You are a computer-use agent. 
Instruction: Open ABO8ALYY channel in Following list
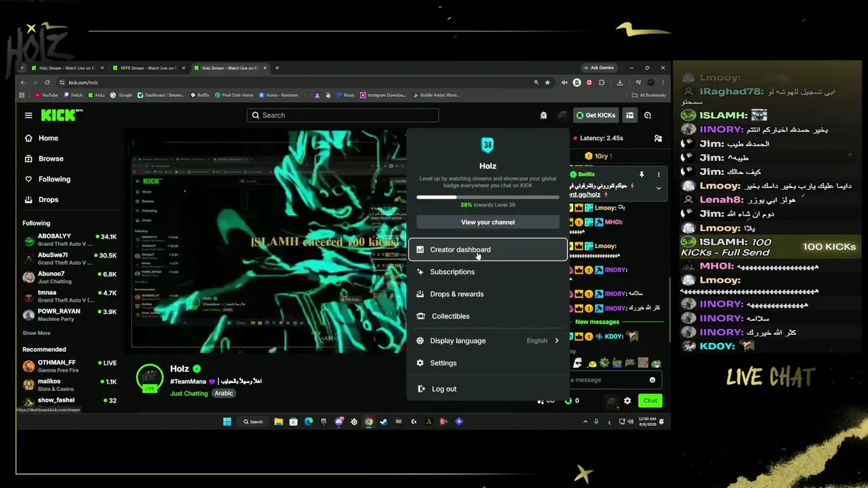[x=70, y=240]
